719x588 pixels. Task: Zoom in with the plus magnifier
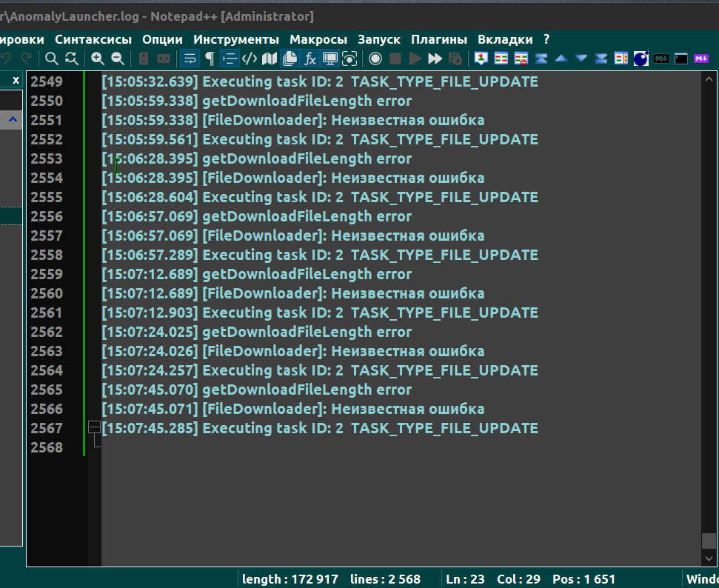[x=98, y=59]
